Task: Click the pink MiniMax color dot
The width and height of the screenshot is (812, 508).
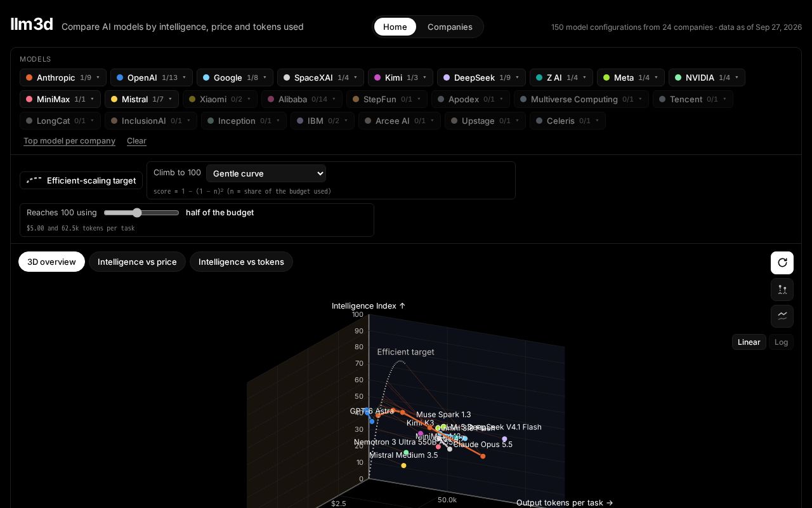Action: click(x=29, y=99)
